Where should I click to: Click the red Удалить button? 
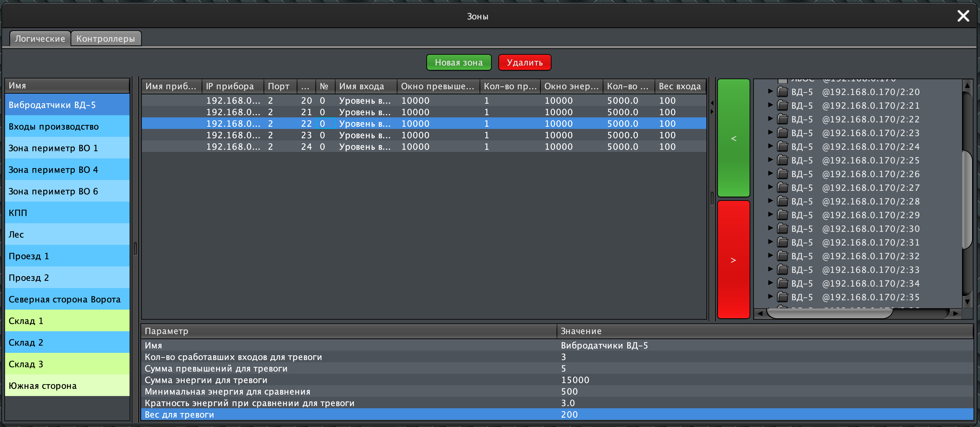(x=524, y=62)
